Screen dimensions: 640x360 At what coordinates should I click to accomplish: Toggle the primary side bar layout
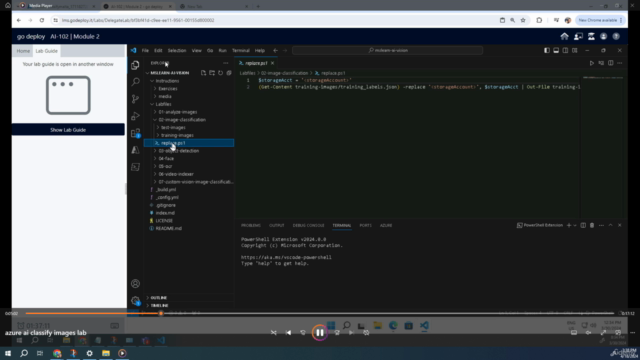(x=547, y=51)
